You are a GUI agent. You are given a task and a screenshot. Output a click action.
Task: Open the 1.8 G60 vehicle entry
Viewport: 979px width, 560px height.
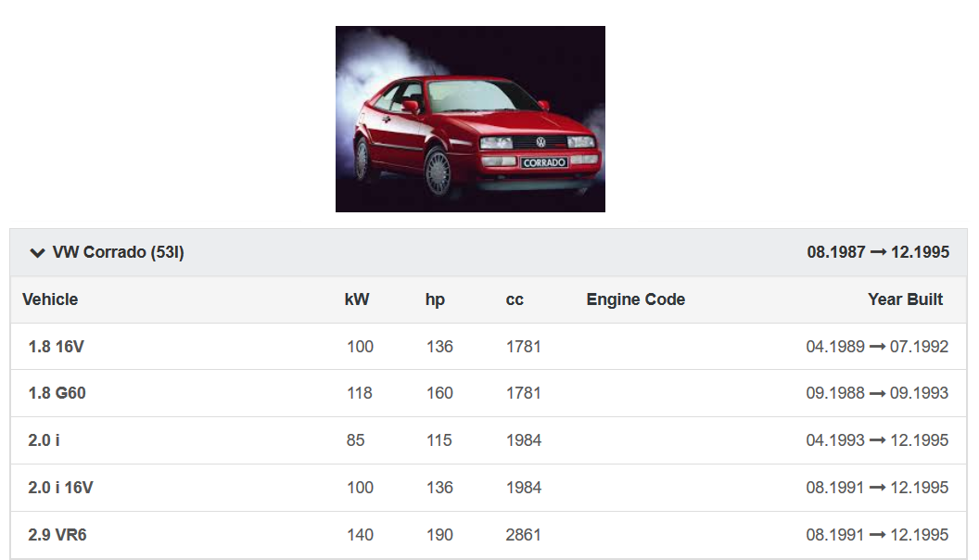(x=57, y=393)
